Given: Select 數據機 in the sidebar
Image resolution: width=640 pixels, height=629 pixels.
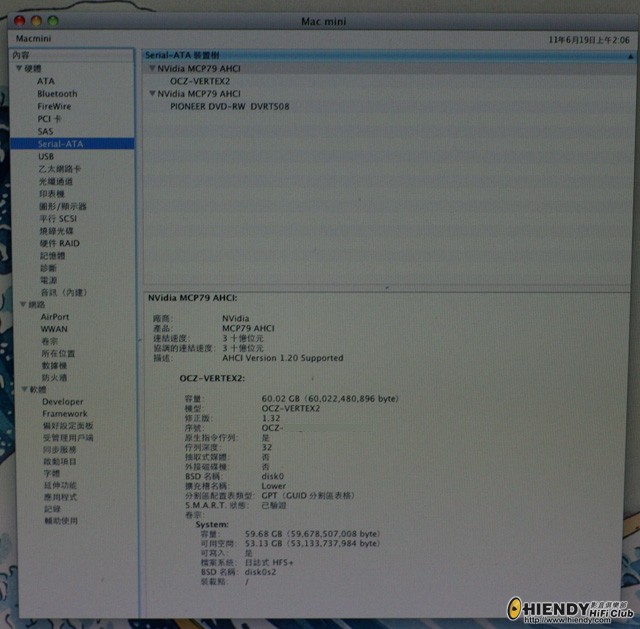Looking at the screenshot, I should pyautogui.click(x=54, y=365).
